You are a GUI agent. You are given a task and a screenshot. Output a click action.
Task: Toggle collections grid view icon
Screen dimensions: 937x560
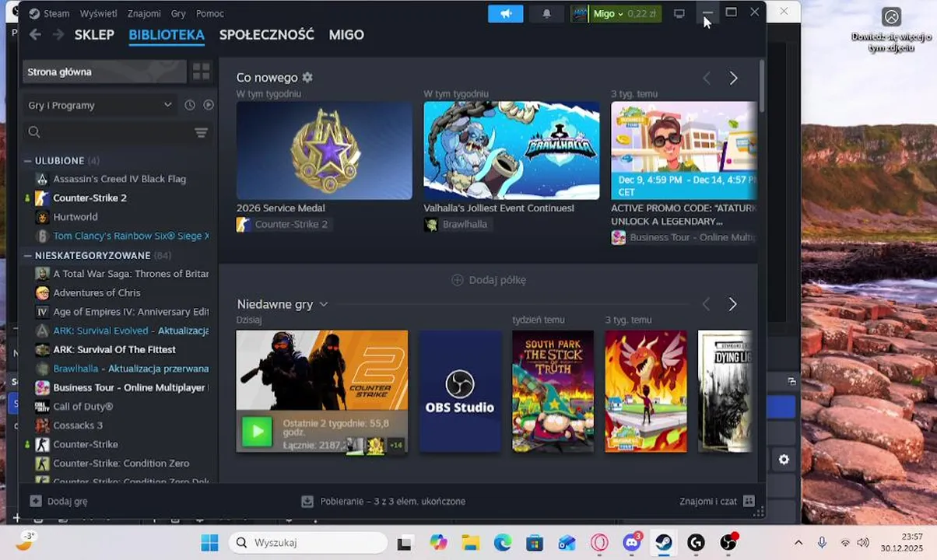tap(201, 72)
